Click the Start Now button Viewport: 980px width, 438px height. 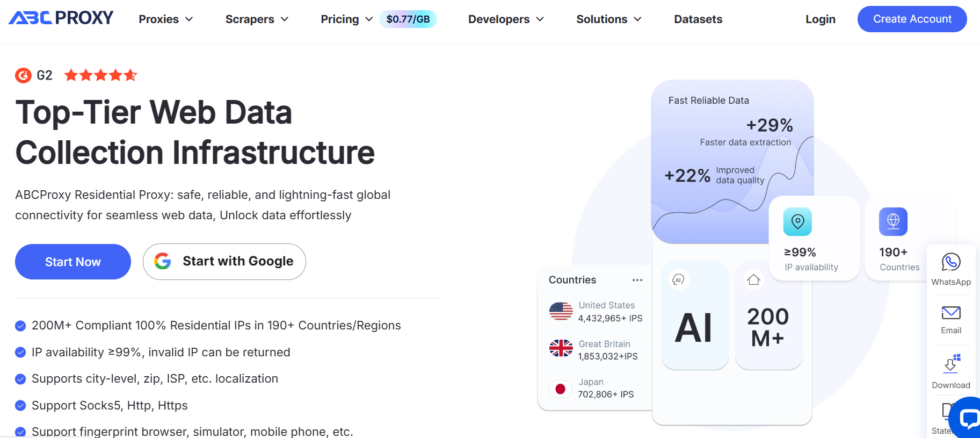point(73,262)
